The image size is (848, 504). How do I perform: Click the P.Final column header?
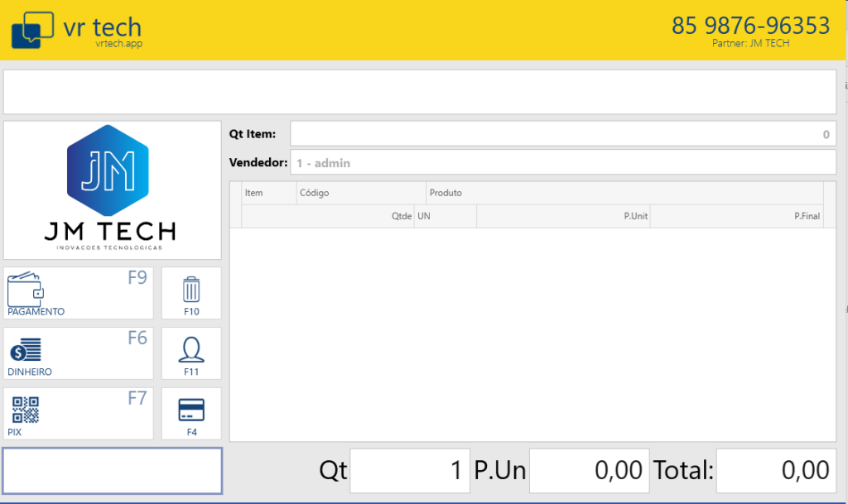pyautogui.click(x=806, y=217)
